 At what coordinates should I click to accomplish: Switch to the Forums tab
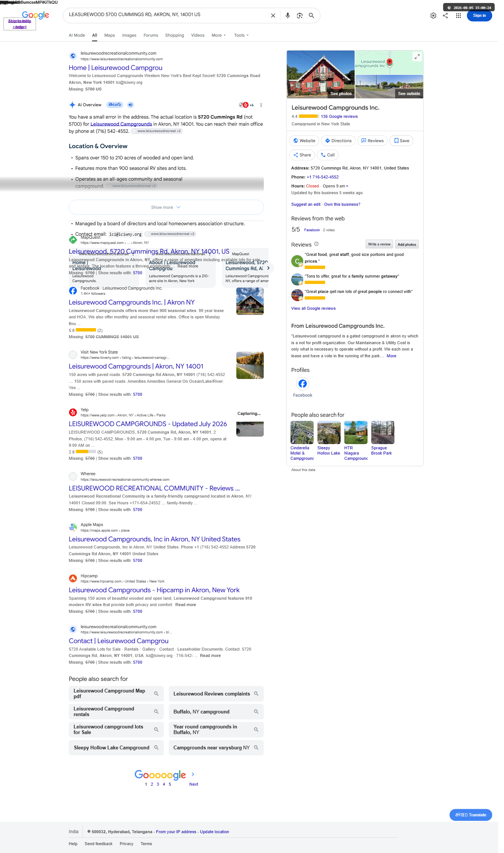pyautogui.click(x=151, y=35)
